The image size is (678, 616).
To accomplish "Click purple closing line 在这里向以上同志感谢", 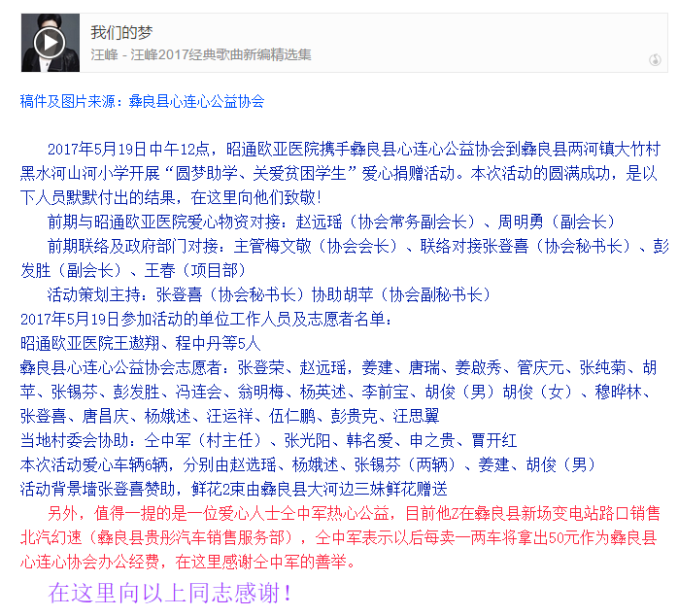I will [170, 593].
